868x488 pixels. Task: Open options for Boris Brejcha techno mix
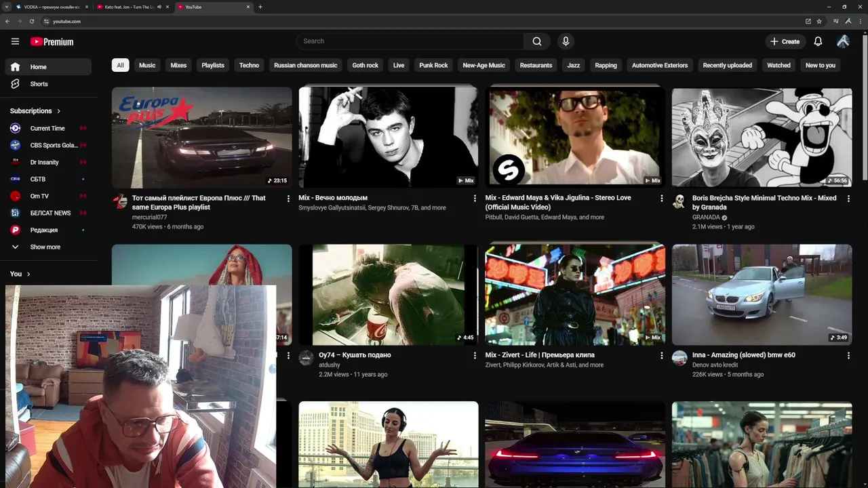tap(848, 199)
